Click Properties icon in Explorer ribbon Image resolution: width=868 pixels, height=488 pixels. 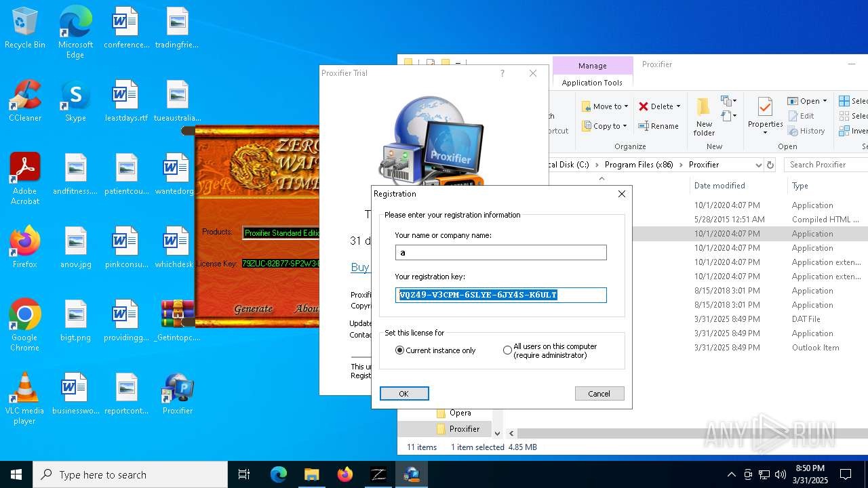[x=765, y=115]
